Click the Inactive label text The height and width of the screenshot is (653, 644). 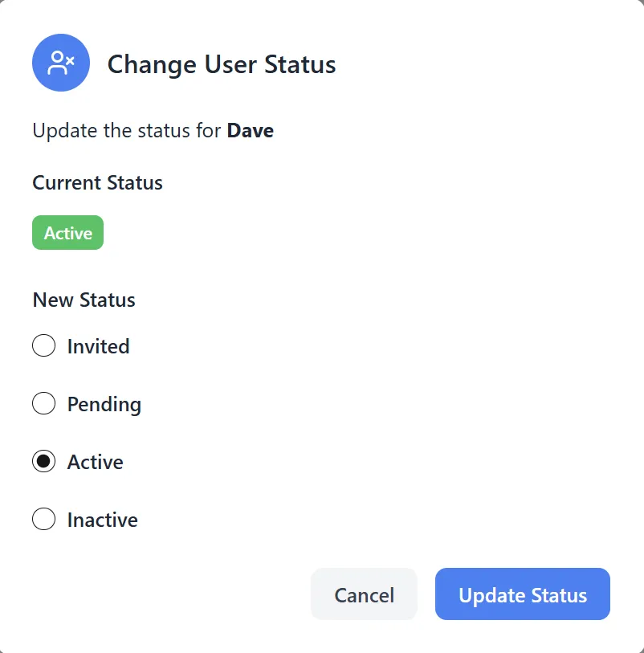pos(101,519)
